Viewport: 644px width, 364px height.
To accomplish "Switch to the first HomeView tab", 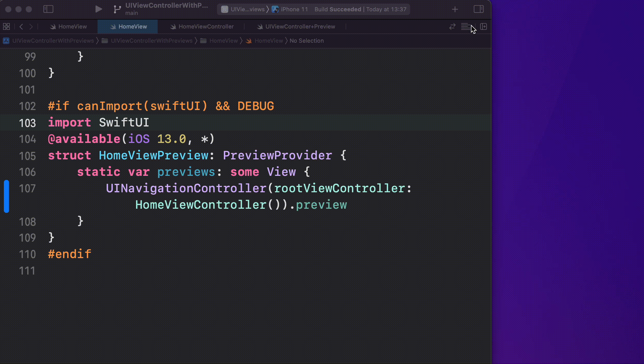I will (x=69, y=26).
